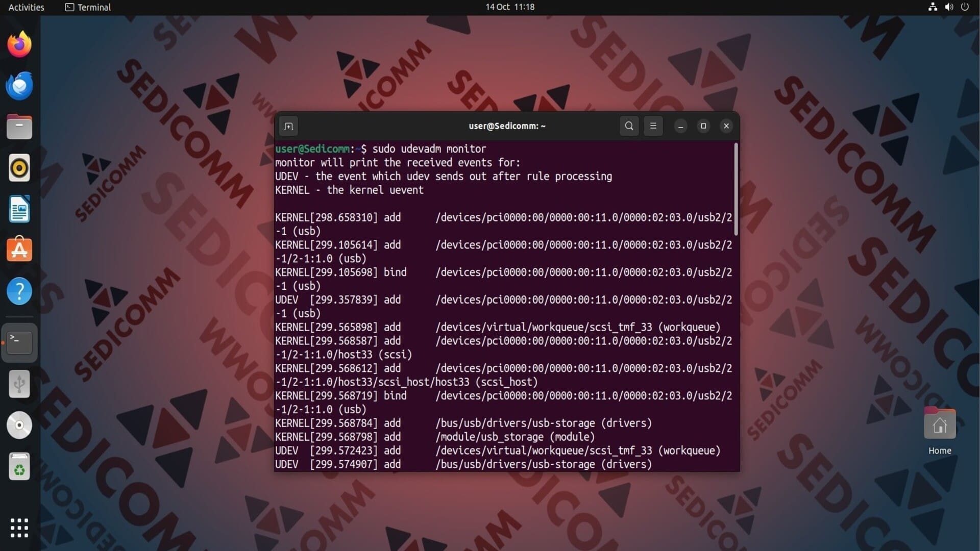Open the Home folder desktop icon
This screenshot has height=551, width=980.
coord(939,431)
